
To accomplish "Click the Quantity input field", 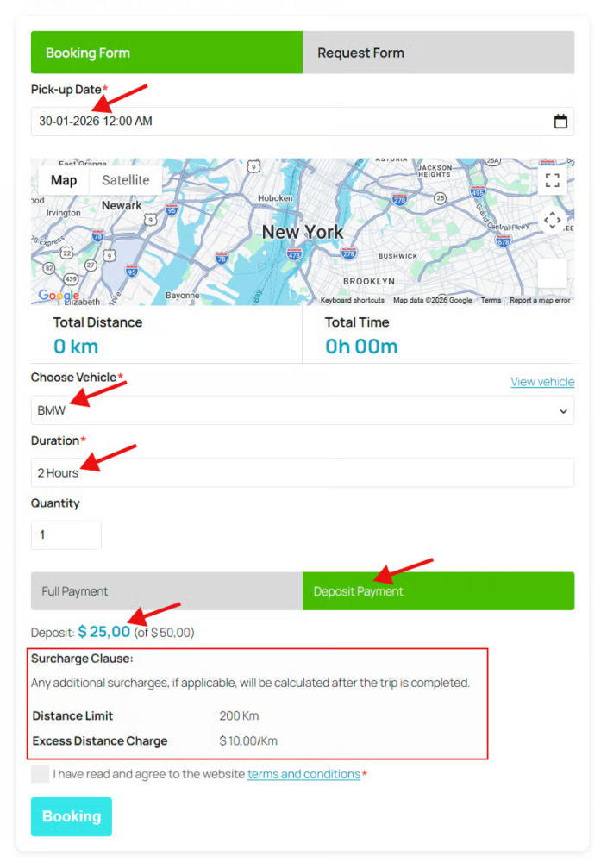I will click(66, 534).
